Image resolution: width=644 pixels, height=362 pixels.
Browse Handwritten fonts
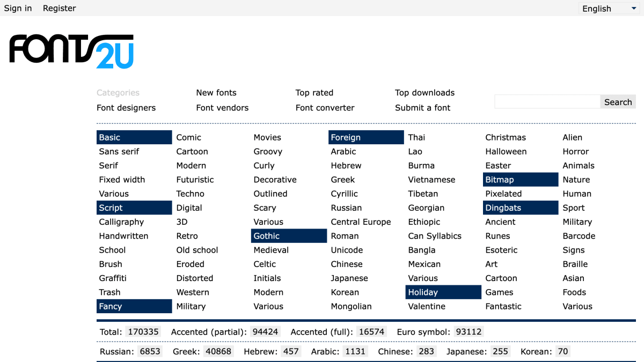pos(123,236)
